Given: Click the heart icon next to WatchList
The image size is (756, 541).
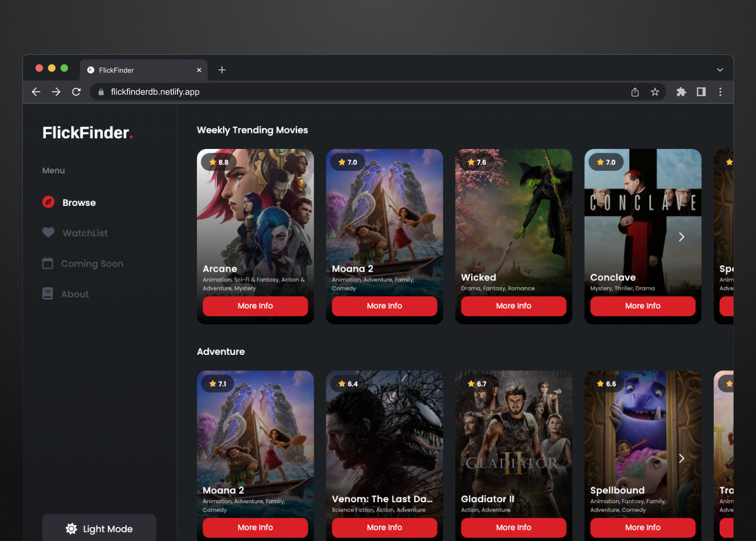Looking at the screenshot, I should pos(48,232).
